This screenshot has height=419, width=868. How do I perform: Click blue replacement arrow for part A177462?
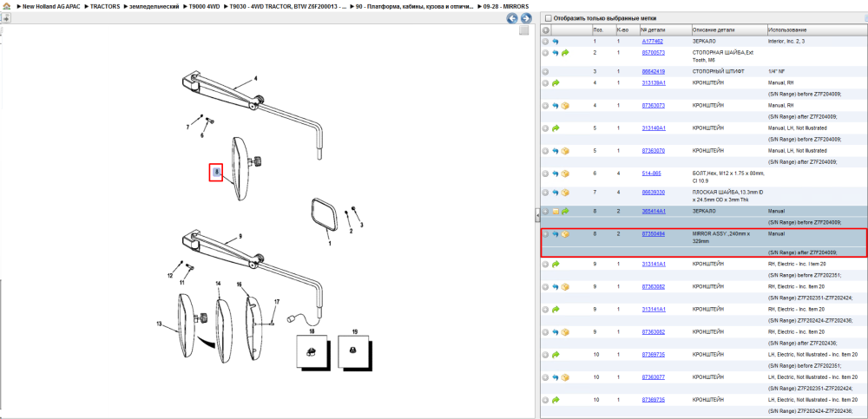tap(556, 42)
